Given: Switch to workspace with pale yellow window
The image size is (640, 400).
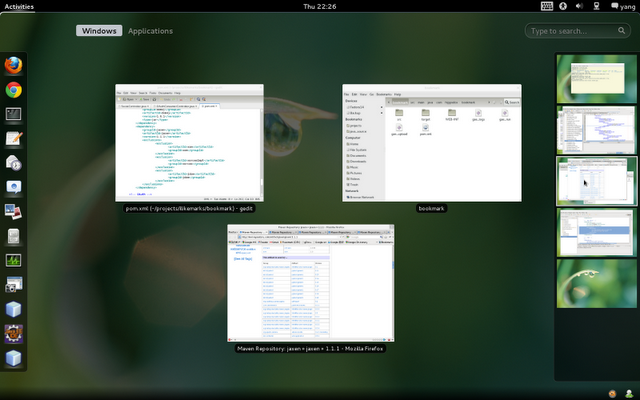Looking at the screenshot, I should [x=596, y=78].
